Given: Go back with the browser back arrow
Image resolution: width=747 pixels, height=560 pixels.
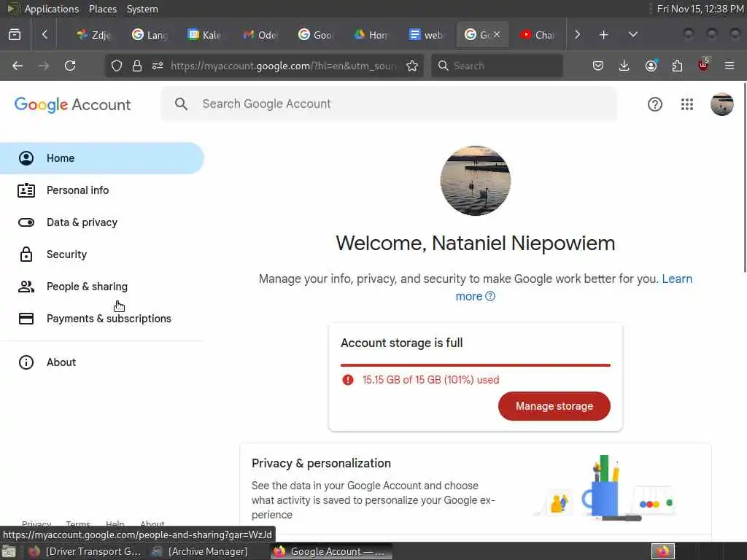Looking at the screenshot, I should click(18, 66).
